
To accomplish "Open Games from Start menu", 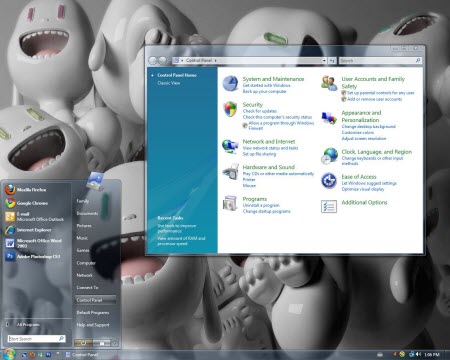I will [x=83, y=250].
